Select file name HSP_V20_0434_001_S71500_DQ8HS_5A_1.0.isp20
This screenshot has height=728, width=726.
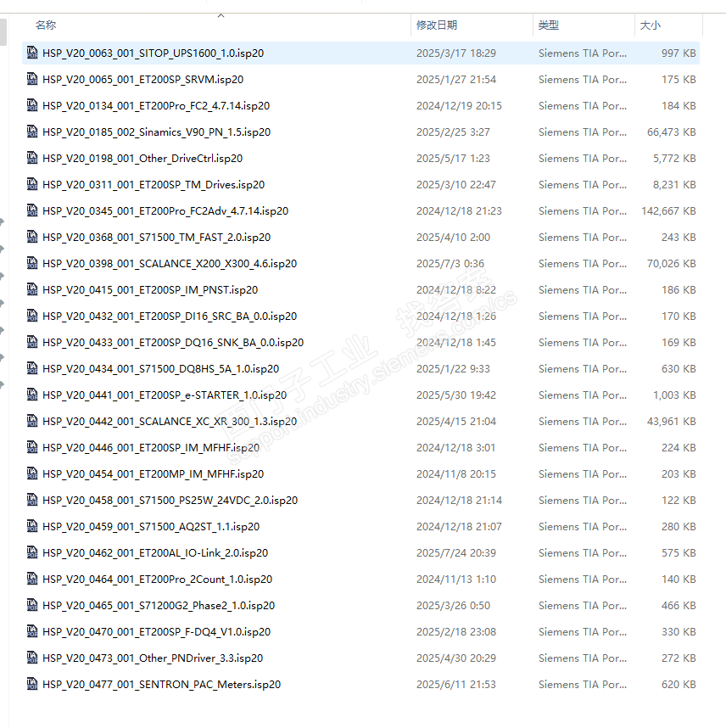pyautogui.click(x=160, y=368)
